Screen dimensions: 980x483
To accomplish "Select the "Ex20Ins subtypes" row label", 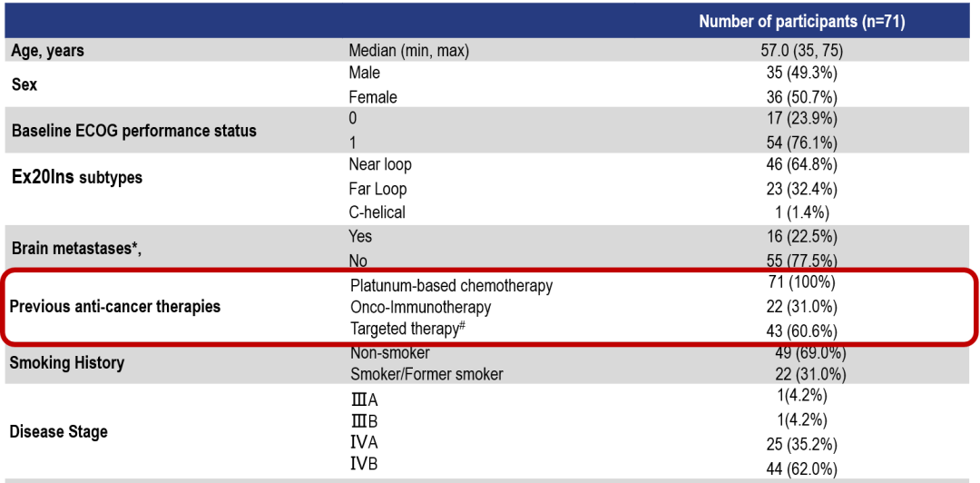I will pos(77,177).
